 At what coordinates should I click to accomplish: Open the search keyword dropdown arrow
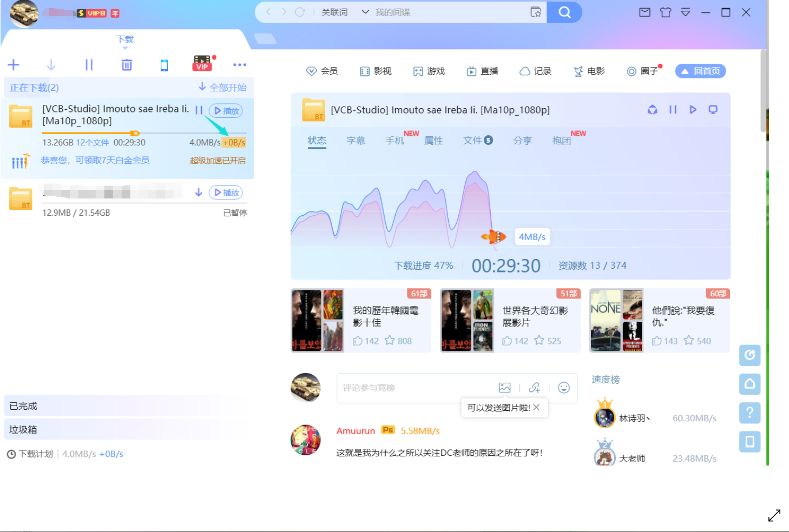(x=366, y=11)
